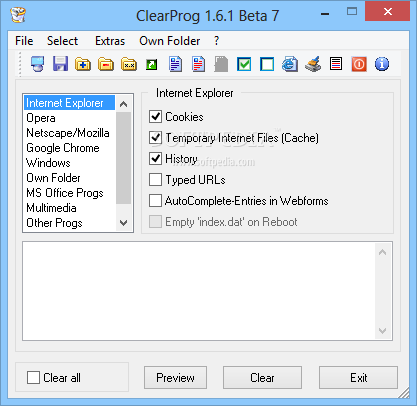Select Multimedia in the program list
The image size is (417, 406).
click(69, 208)
